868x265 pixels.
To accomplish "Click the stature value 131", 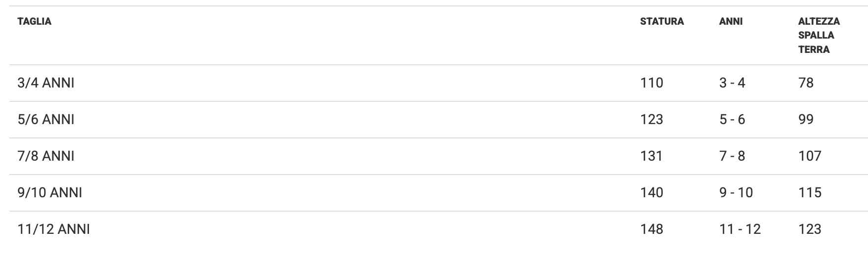I will [651, 156].
